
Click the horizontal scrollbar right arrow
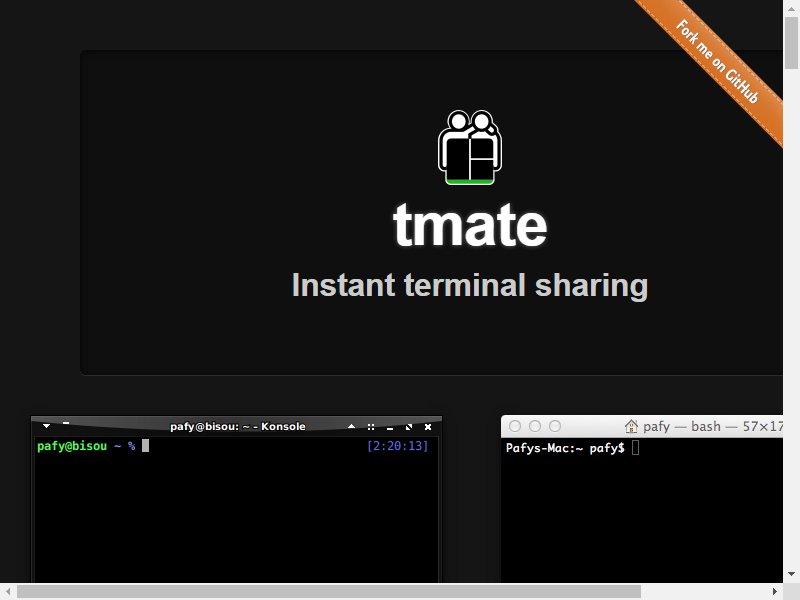point(774,591)
